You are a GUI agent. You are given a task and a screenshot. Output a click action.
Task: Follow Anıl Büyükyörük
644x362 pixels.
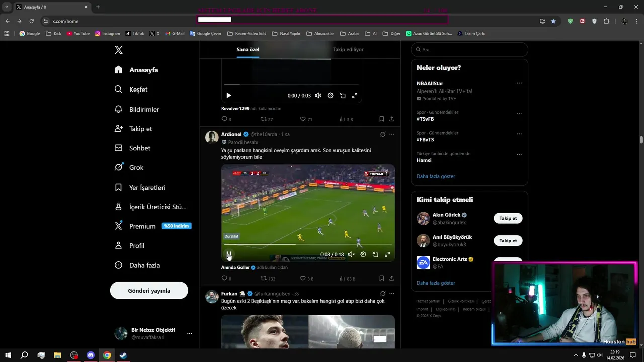508,241
